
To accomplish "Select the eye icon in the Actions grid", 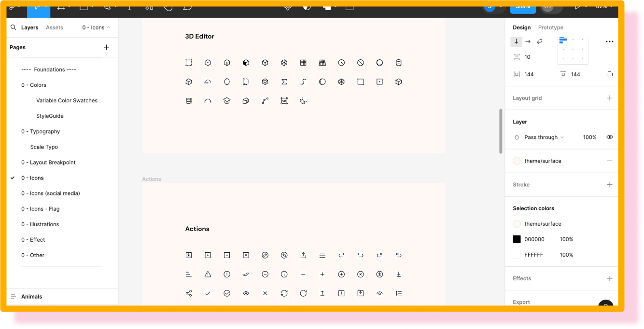I will (246, 293).
